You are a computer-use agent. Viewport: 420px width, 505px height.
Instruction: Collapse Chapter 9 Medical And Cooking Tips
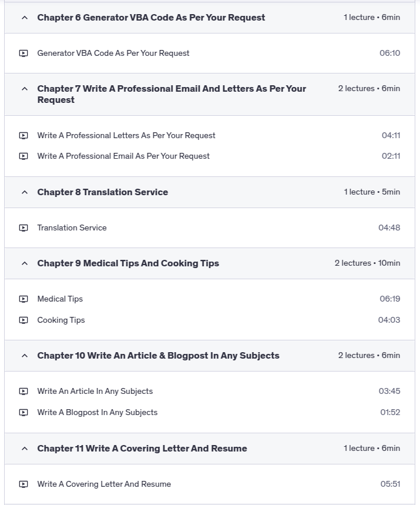[25, 264]
